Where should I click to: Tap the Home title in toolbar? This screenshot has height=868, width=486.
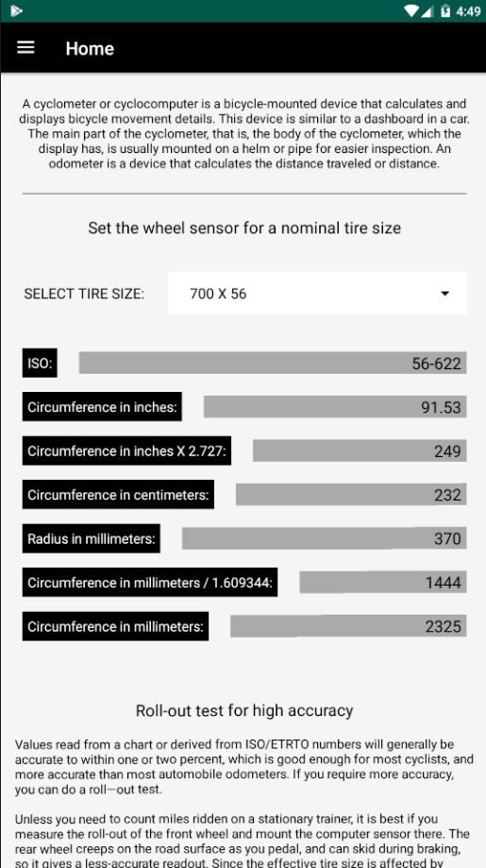point(90,49)
